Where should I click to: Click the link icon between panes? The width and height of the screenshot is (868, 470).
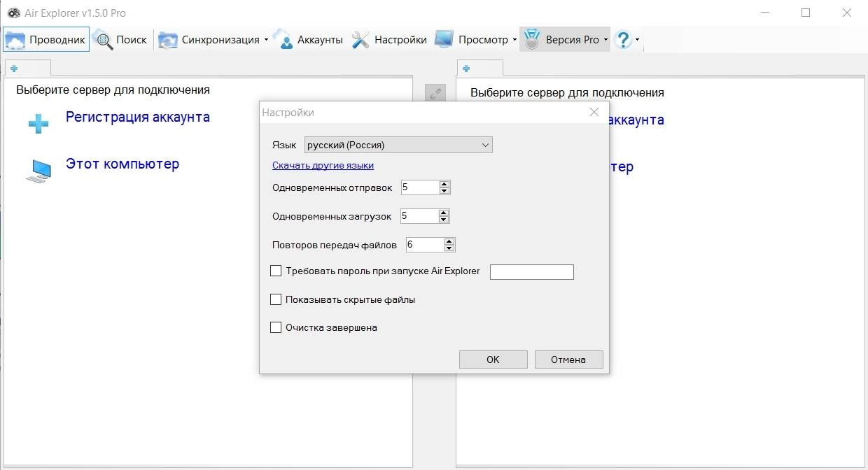pos(435,93)
